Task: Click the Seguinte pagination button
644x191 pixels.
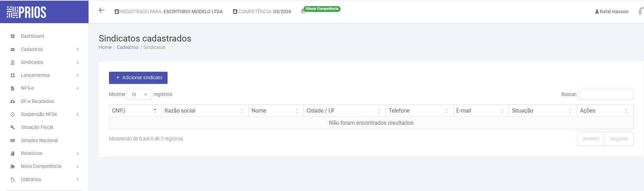Action: (619, 139)
